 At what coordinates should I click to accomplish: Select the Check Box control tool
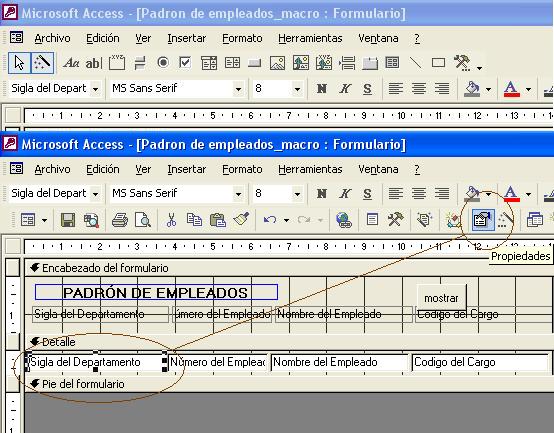(185, 63)
